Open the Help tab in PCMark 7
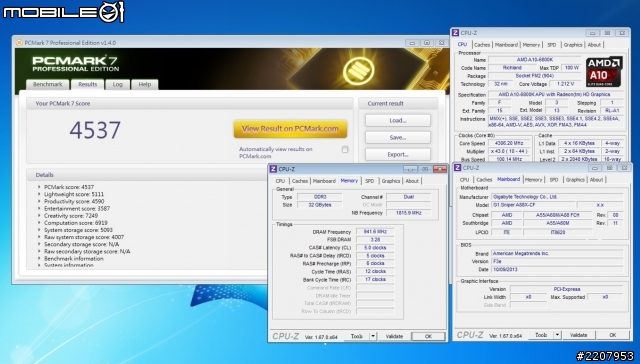This screenshot has height=364, width=640. coord(144,84)
